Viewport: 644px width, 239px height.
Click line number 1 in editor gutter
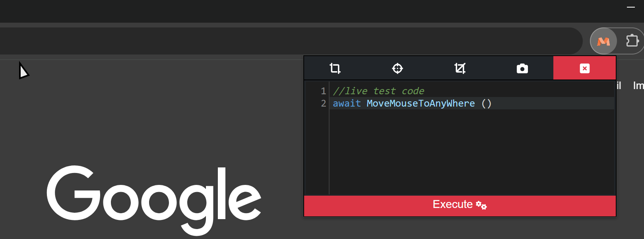click(x=324, y=91)
